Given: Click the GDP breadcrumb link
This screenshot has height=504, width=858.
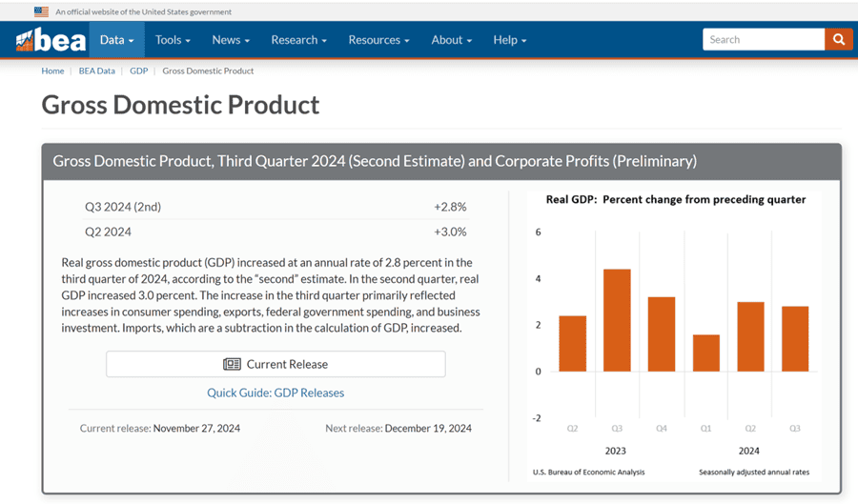Looking at the screenshot, I should 138,71.
